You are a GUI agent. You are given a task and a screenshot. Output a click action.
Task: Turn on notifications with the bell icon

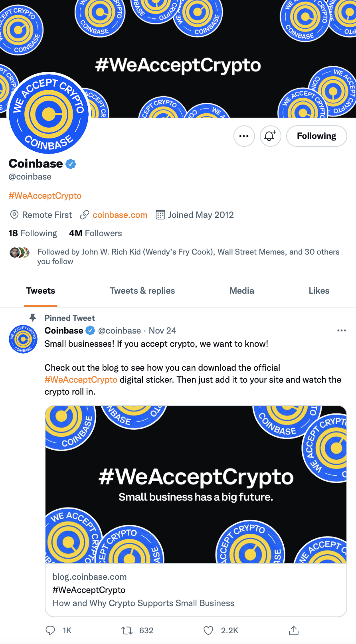pos(270,136)
